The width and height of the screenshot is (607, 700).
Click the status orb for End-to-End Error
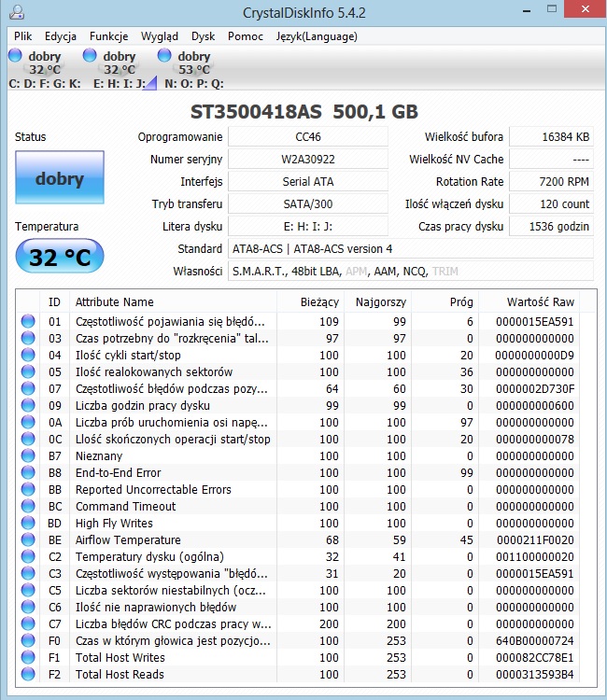tap(28, 472)
